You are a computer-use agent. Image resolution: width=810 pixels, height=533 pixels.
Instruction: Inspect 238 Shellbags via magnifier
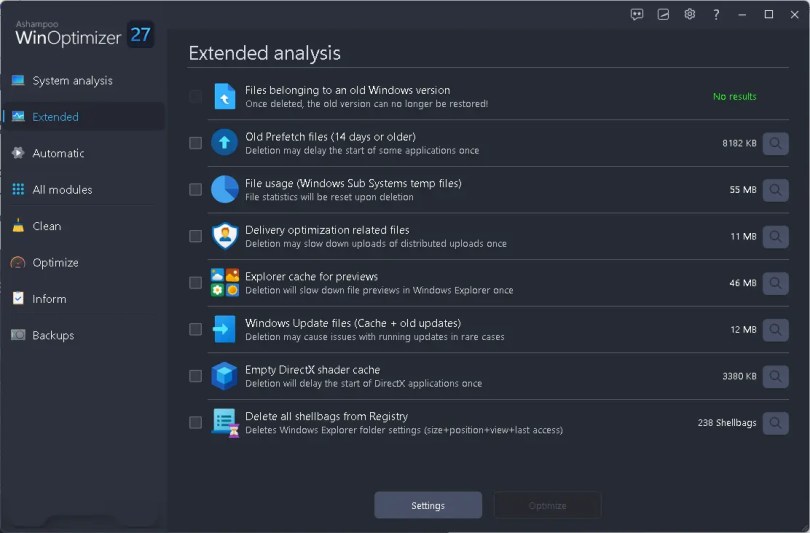pos(775,423)
